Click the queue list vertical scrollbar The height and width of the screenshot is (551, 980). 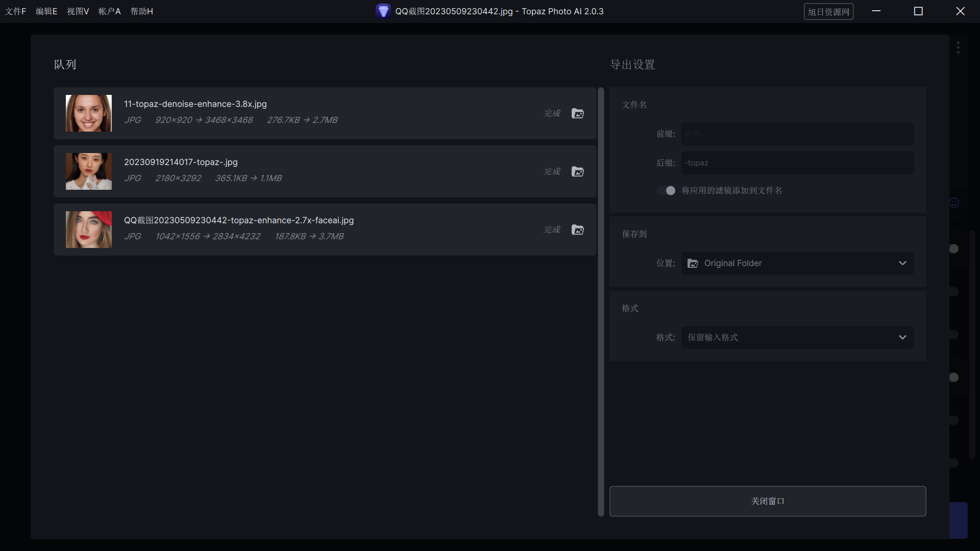601,302
